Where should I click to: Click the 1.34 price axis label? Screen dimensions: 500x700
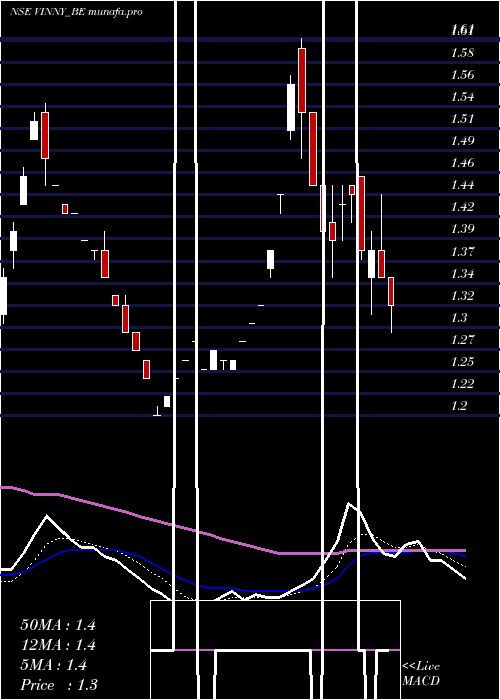point(462,273)
